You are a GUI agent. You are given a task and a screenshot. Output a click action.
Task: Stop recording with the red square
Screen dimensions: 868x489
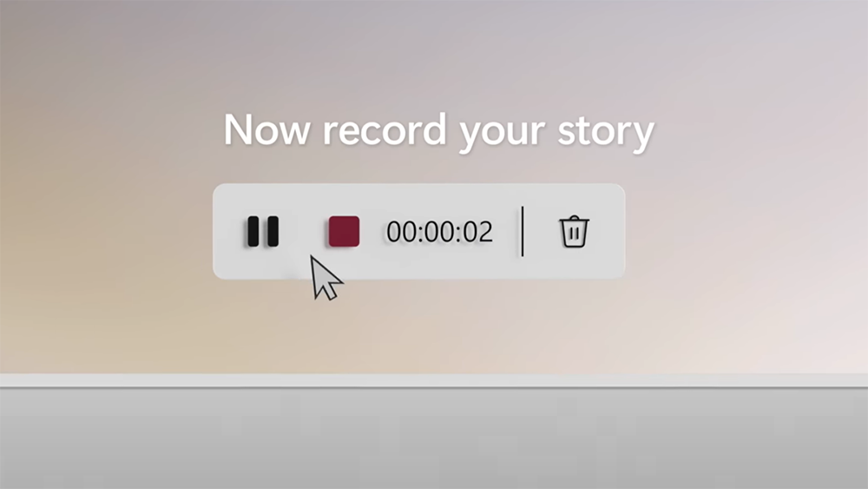(344, 231)
